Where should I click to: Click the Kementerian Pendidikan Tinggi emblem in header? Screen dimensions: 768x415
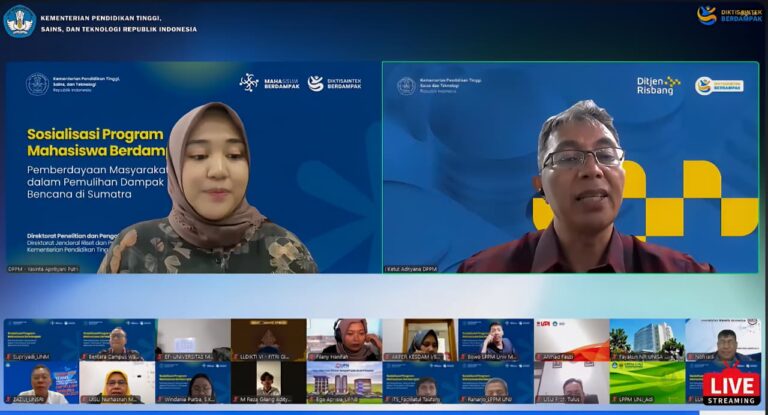click(x=20, y=22)
